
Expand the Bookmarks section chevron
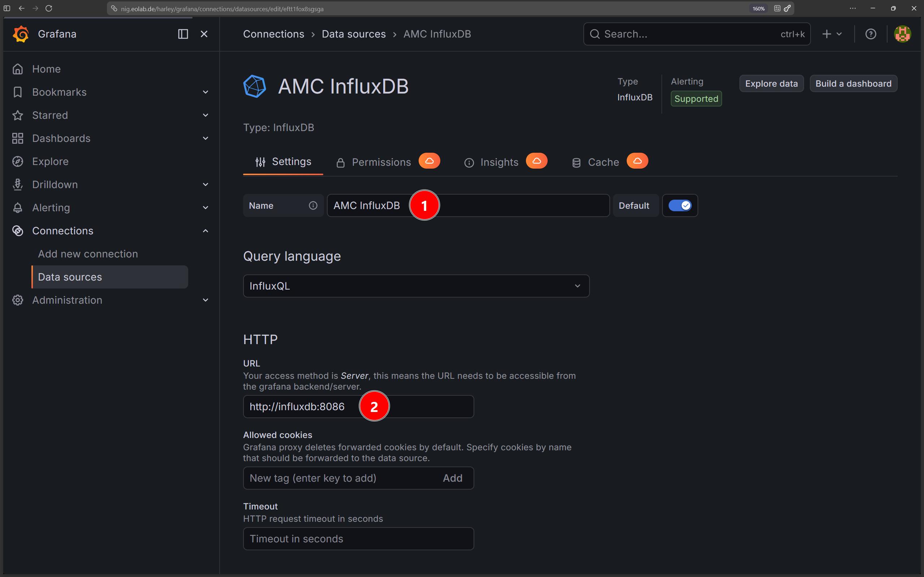click(205, 92)
